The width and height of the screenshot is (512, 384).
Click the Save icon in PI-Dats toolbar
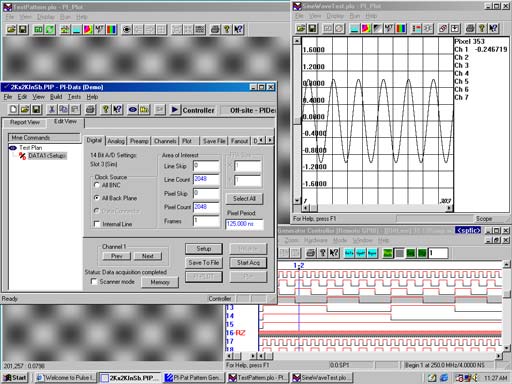(36, 109)
